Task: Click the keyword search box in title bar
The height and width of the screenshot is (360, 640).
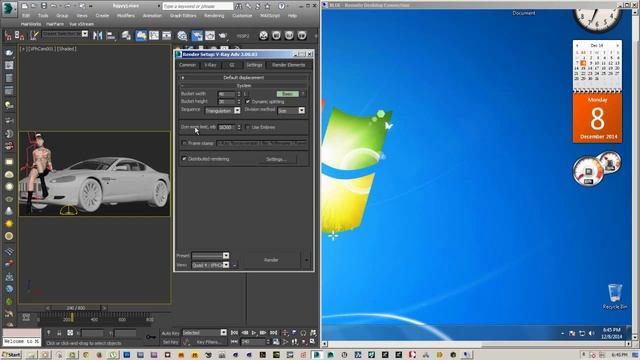Action: tap(198, 6)
